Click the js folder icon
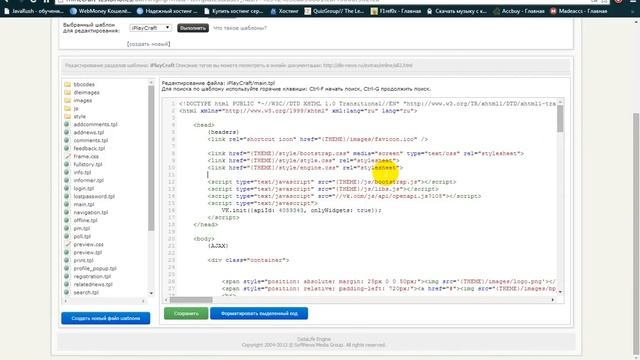 (x=67, y=109)
